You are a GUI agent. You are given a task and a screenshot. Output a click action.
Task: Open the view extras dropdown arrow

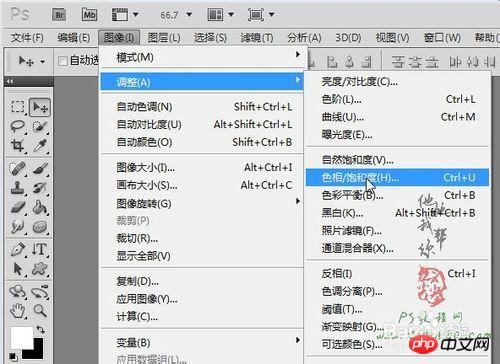click(136, 15)
